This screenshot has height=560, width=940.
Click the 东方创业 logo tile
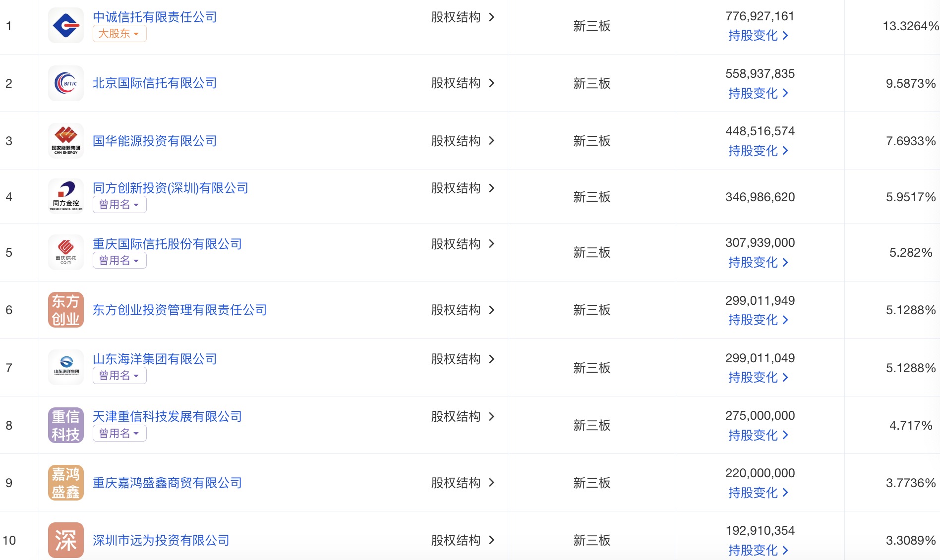[66, 310]
